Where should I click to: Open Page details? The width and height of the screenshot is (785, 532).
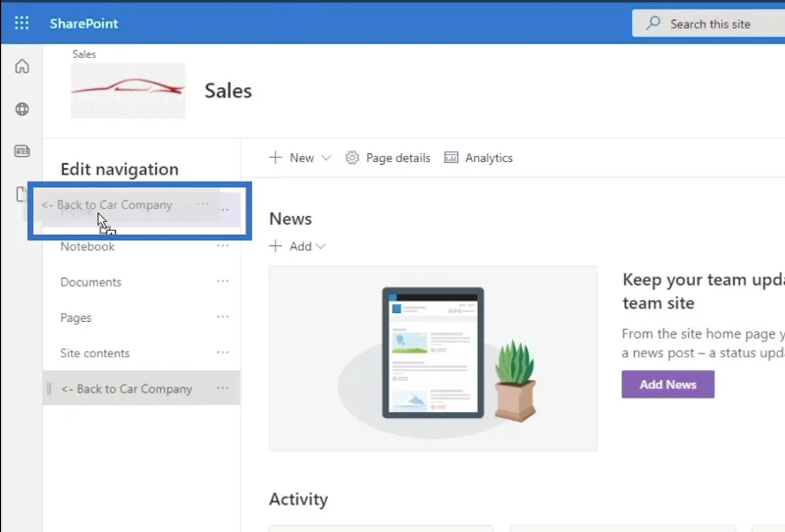tap(388, 158)
